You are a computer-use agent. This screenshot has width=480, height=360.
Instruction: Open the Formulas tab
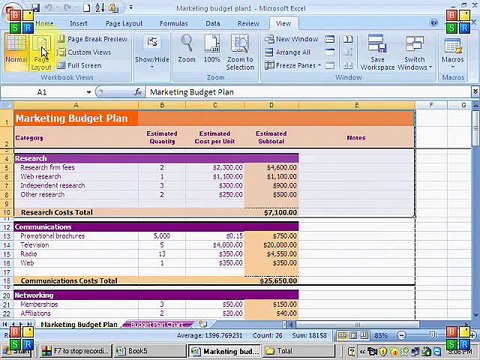pos(174,23)
